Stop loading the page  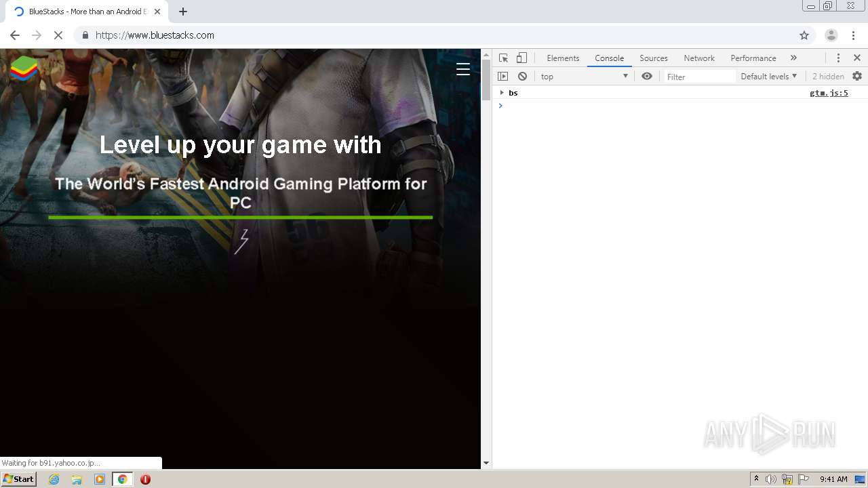(58, 35)
